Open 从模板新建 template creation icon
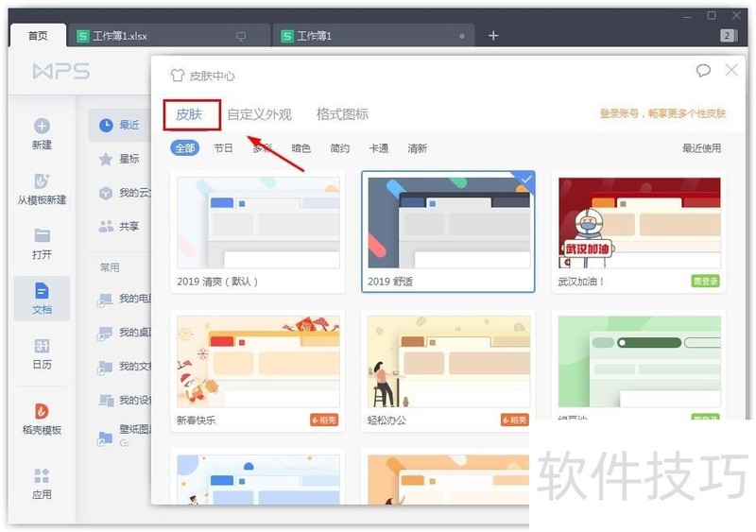 coord(42,180)
